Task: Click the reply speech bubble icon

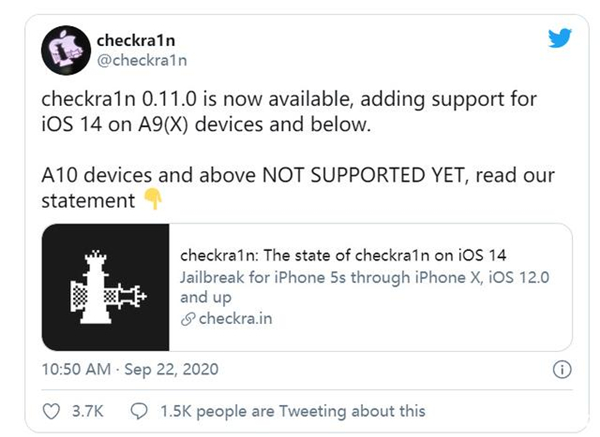Action: (x=139, y=410)
